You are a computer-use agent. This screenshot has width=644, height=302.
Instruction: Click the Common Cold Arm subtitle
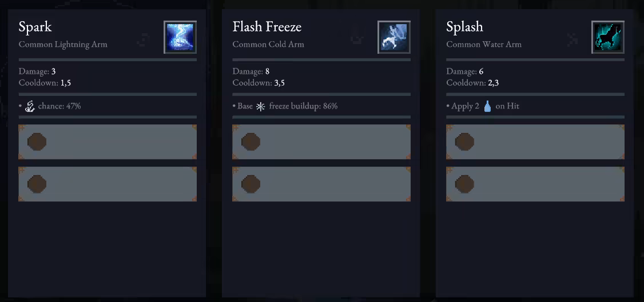coord(268,44)
